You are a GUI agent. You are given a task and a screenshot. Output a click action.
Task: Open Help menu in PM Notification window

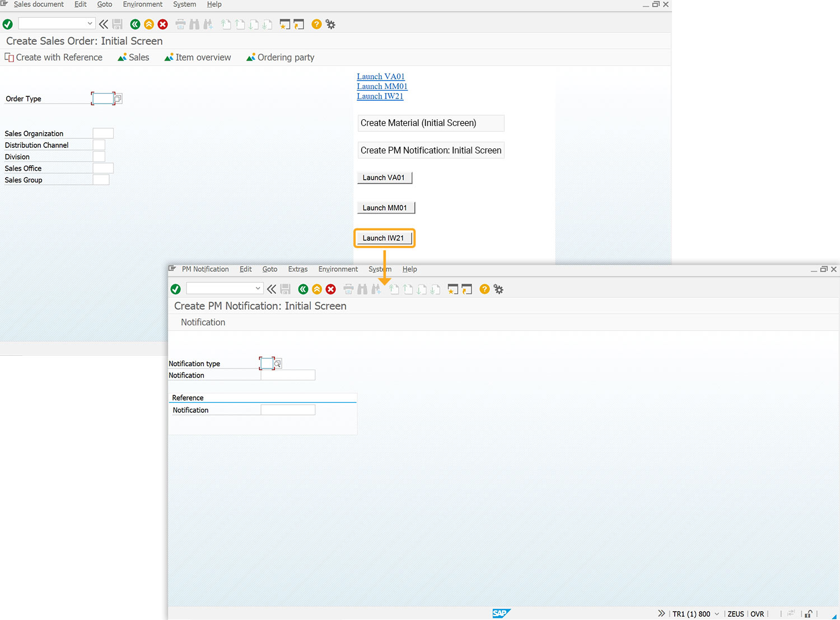click(409, 269)
